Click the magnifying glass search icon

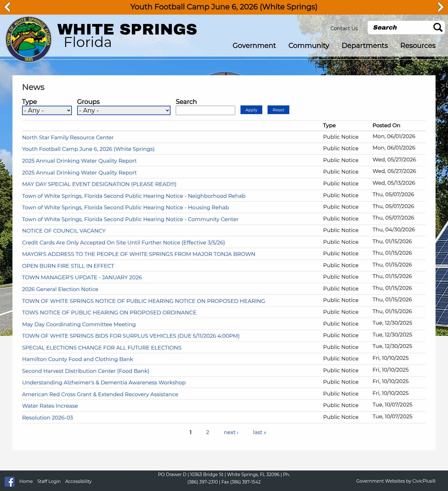[x=438, y=27]
